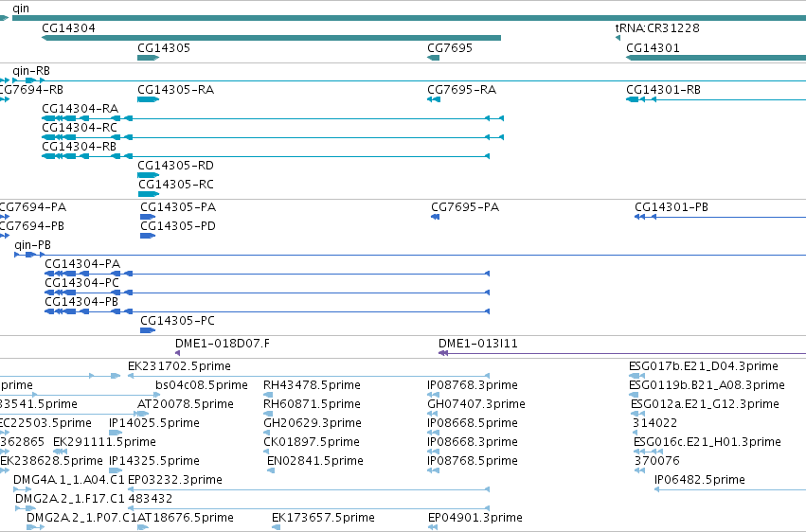Click the IP14325.5prime EST label
The height and width of the screenshot is (532, 806).
(x=154, y=461)
